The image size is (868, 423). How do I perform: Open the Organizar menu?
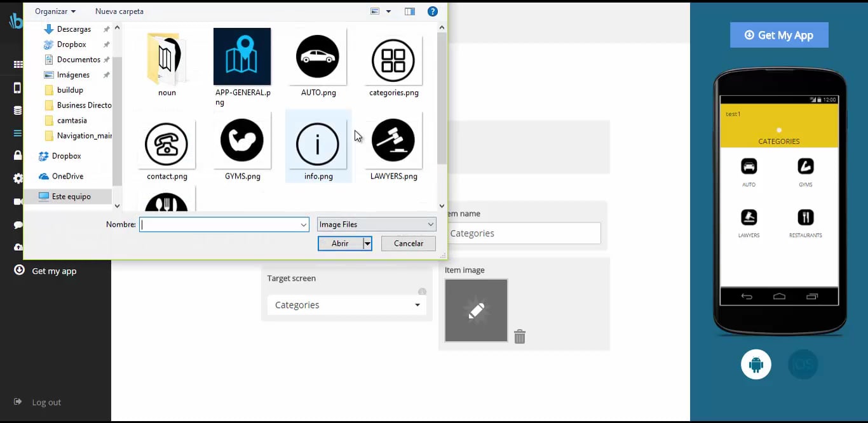click(55, 11)
